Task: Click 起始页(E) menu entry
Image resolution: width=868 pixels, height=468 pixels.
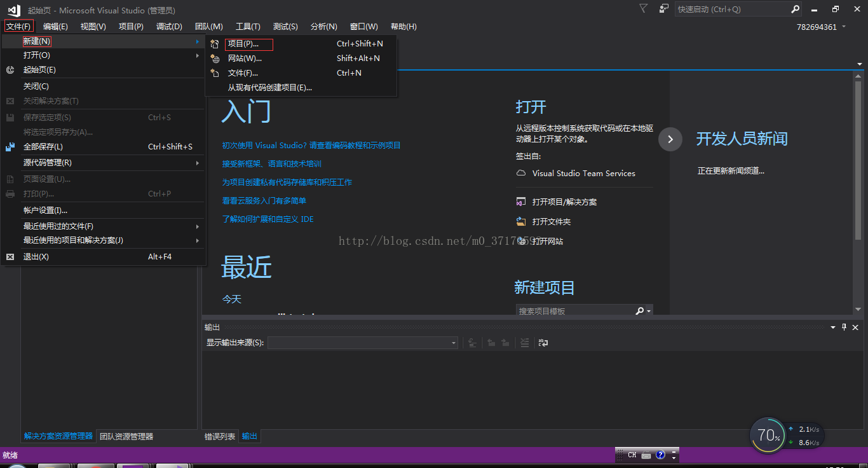Action: pos(104,70)
